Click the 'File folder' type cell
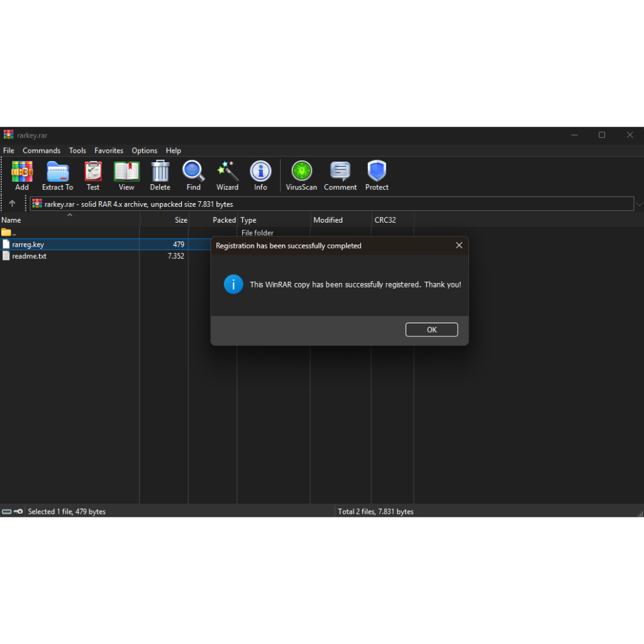 coord(257,233)
